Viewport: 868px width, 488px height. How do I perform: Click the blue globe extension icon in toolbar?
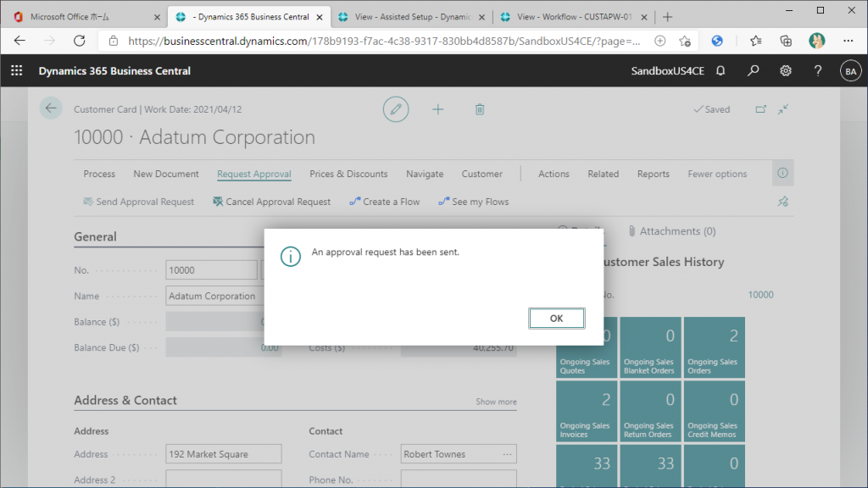tap(717, 41)
